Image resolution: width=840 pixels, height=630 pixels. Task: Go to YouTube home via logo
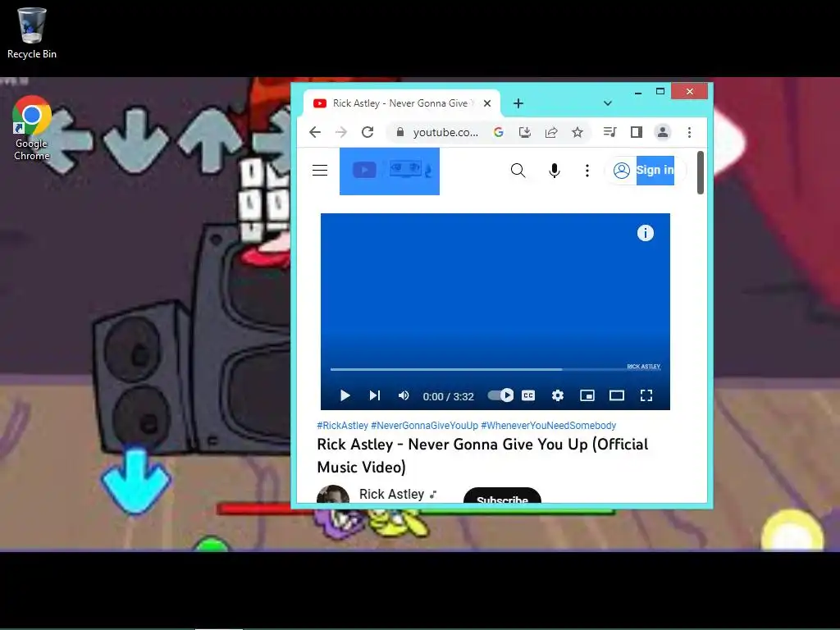pyautogui.click(x=390, y=171)
